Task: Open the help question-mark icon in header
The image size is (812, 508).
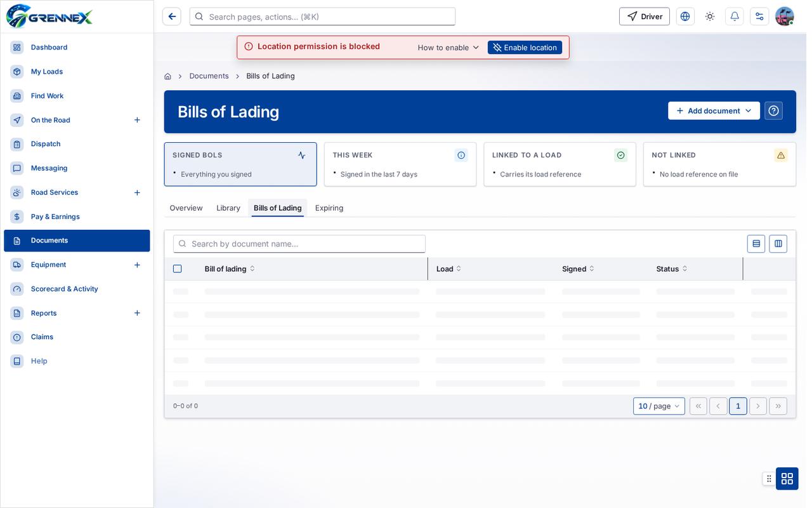Action: point(773,111)
